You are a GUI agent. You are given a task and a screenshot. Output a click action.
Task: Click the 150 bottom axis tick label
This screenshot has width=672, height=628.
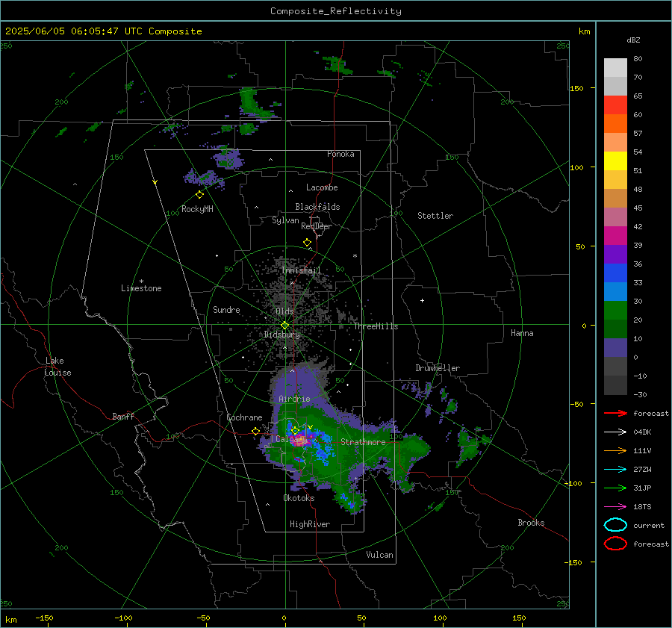pyautogui.click(x=519, y=618)
